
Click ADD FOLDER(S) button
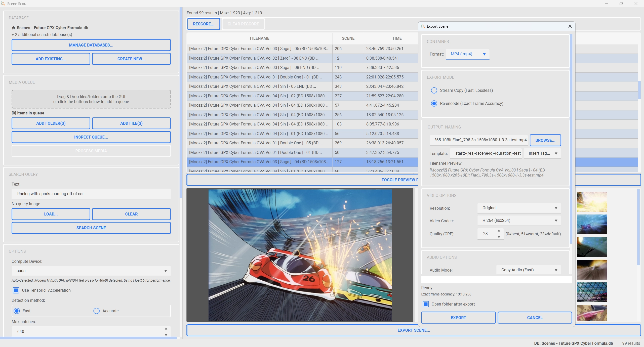pyautogui.click(x=51, y=123)
